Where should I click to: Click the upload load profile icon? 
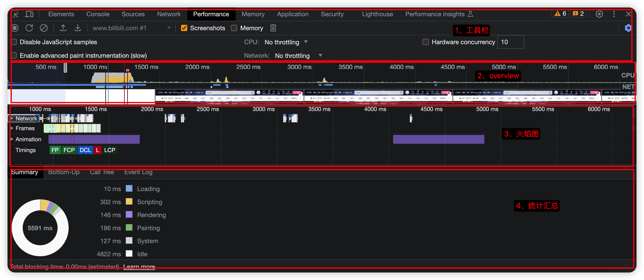point(63,28)
